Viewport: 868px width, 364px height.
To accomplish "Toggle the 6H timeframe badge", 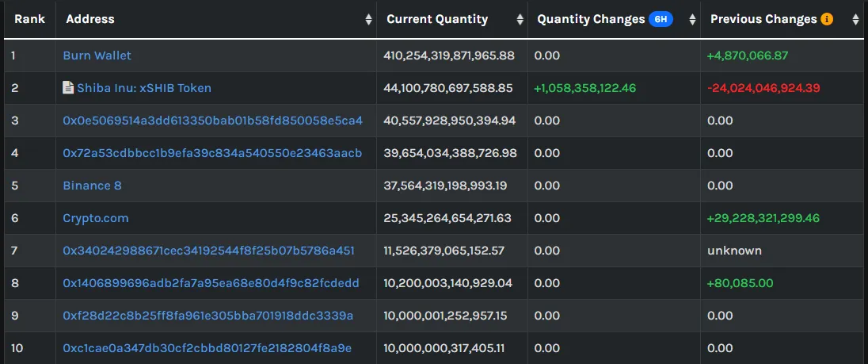I will tap(661, 19).
